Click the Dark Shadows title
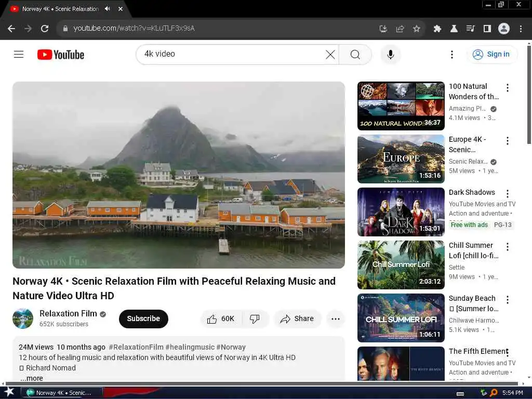The width and height of the screenshot is (532, 399). pyautogui.click(x=472, y=192)
